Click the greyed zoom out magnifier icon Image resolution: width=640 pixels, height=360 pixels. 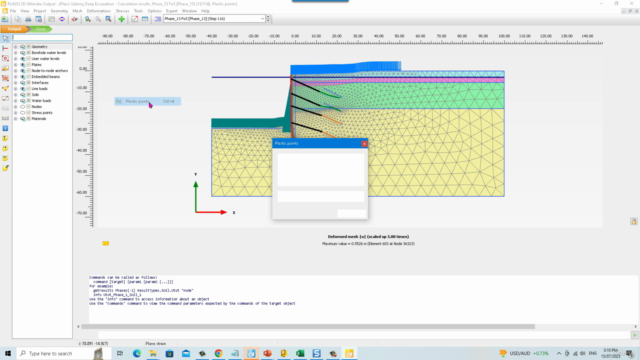click(98, 19)
